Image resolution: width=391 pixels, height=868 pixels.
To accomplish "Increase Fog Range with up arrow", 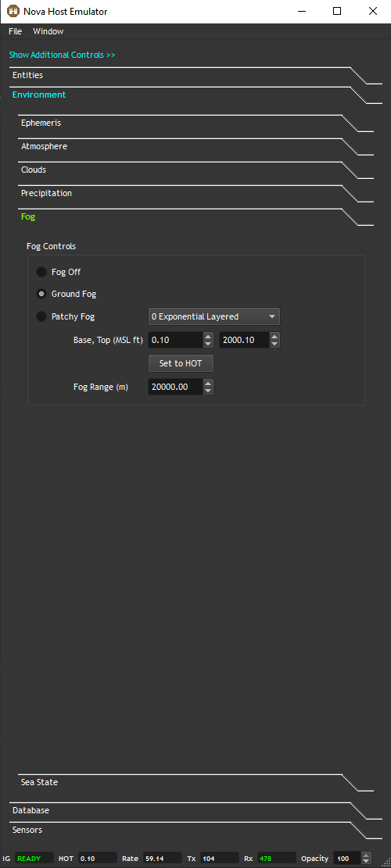I will (x=208, y=383).
